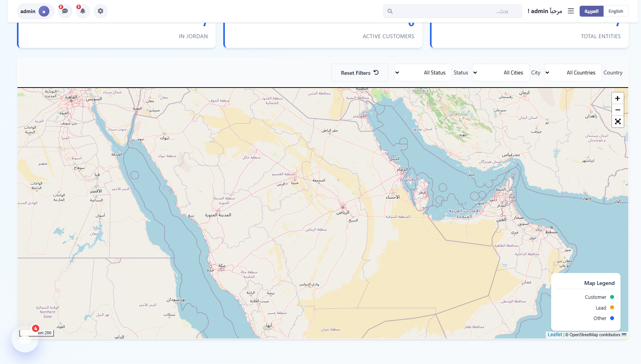Toggle the Other marker in Map Legend
Screen dimensions: 641x364
(611, 318)
